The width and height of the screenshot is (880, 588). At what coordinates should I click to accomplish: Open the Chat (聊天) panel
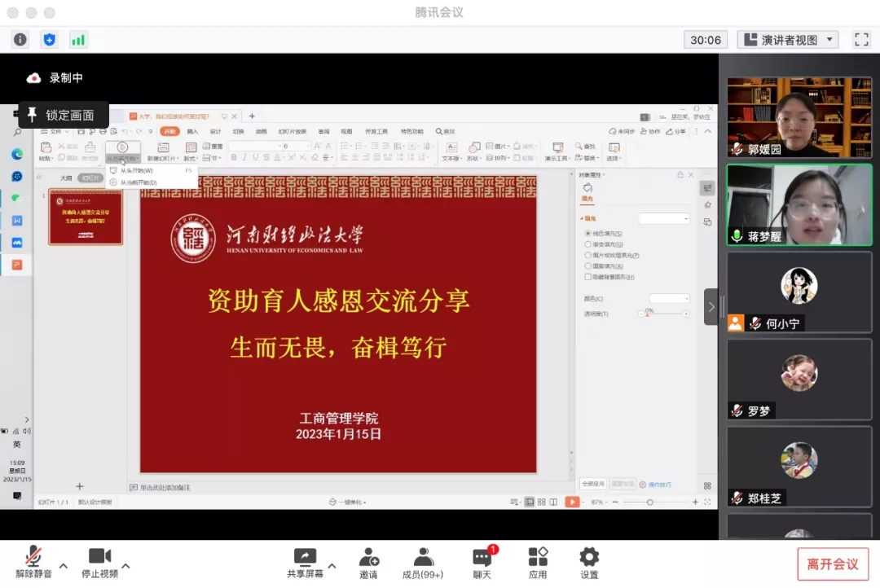point(482,562)
